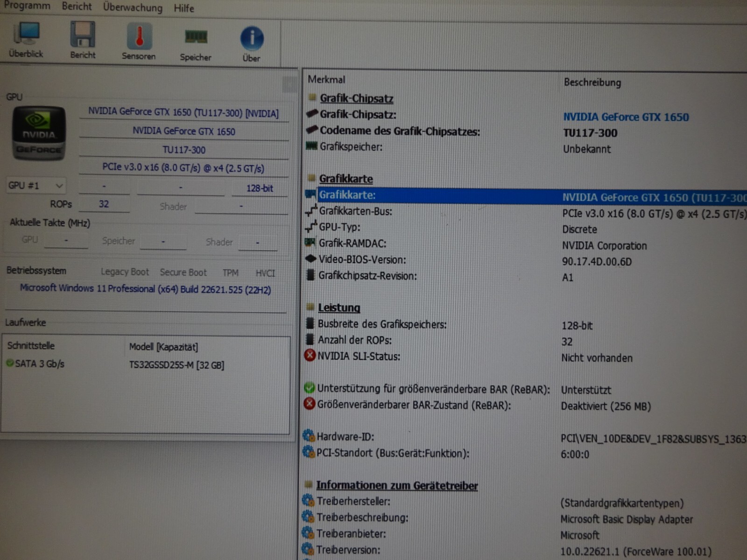Click the Beschreibung column header
Image resolution: width=747 pixels, height=560 pixels.
[592, 83]
